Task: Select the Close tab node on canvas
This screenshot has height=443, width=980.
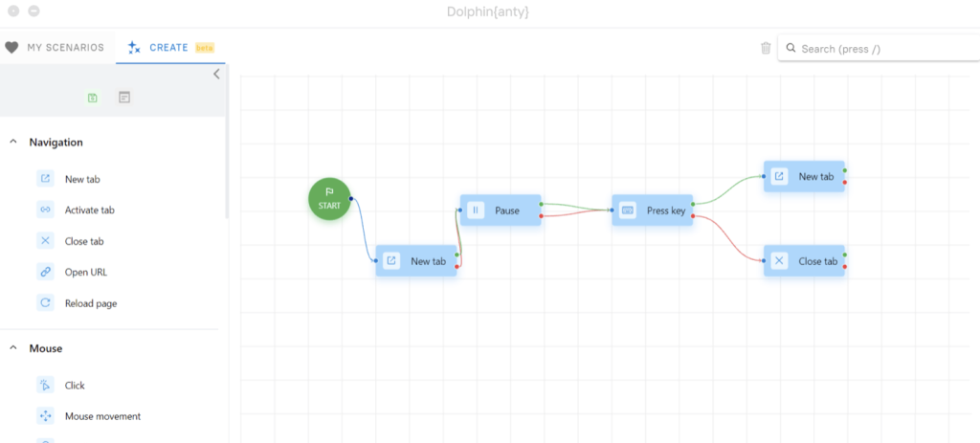Action: click(805, 261)
